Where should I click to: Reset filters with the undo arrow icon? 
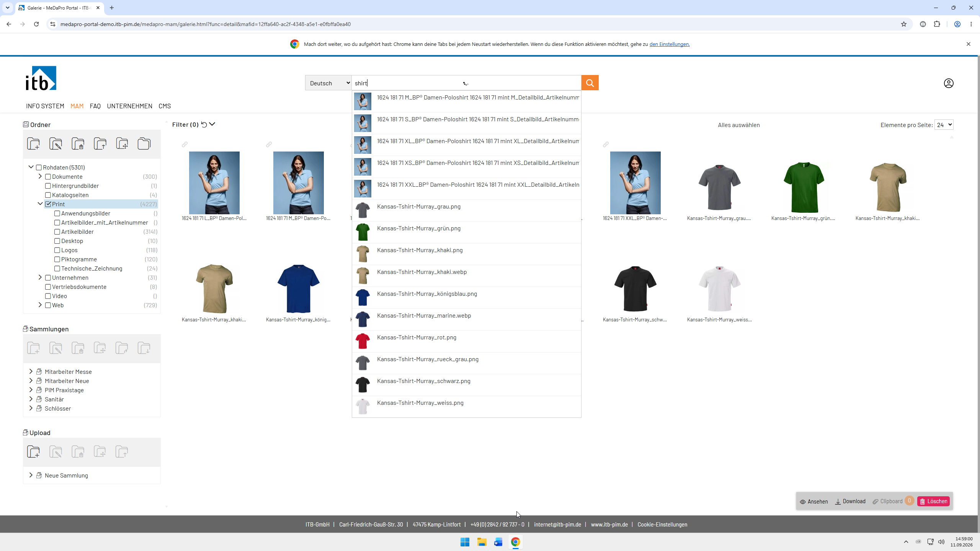[204, 124]
